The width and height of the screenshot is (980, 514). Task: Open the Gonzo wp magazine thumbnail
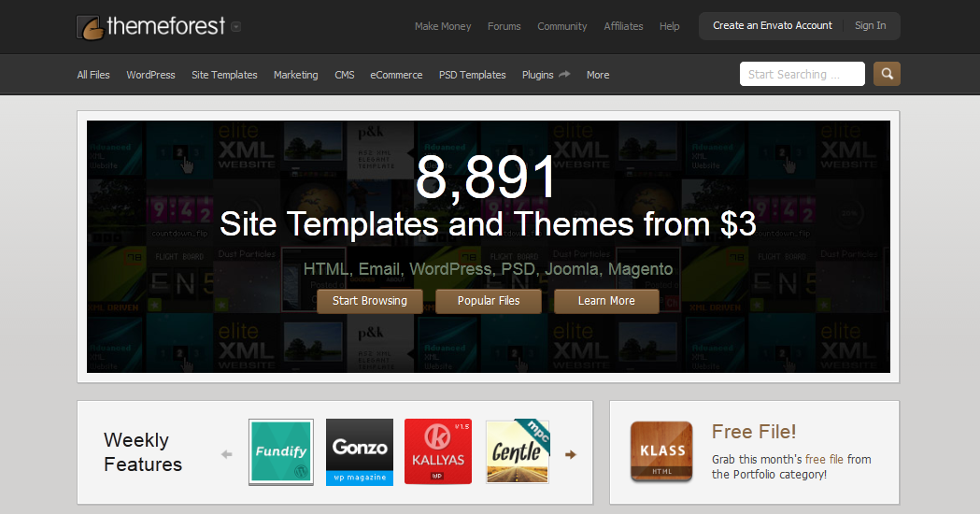(x=360, y=452)
